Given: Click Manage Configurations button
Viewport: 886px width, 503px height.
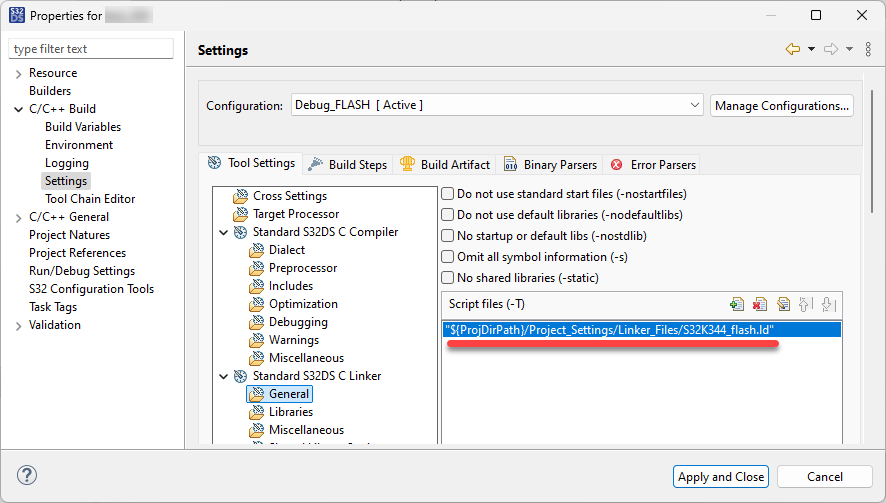Looking at the screenshot, I should [x=781, y=106].
